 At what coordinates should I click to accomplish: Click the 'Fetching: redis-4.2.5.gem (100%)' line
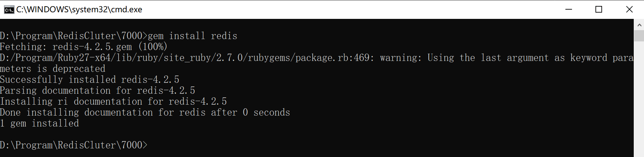tap(84, 47)
